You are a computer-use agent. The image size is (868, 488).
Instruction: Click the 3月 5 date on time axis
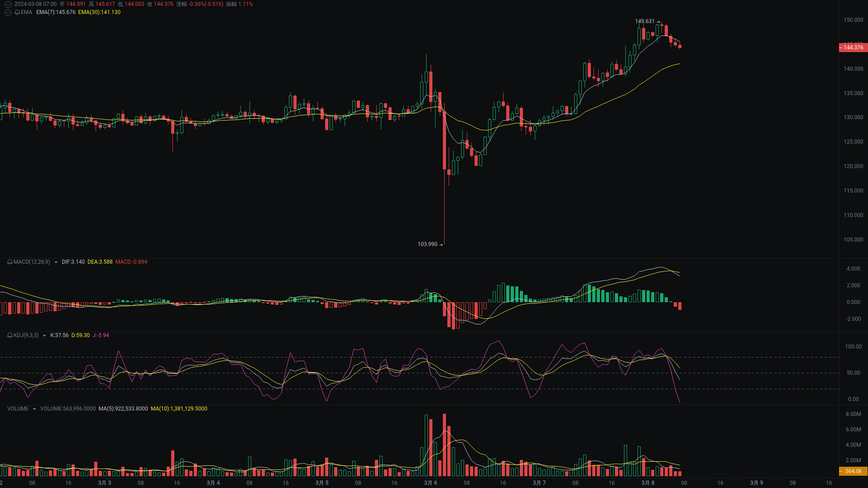pos(322,483)
